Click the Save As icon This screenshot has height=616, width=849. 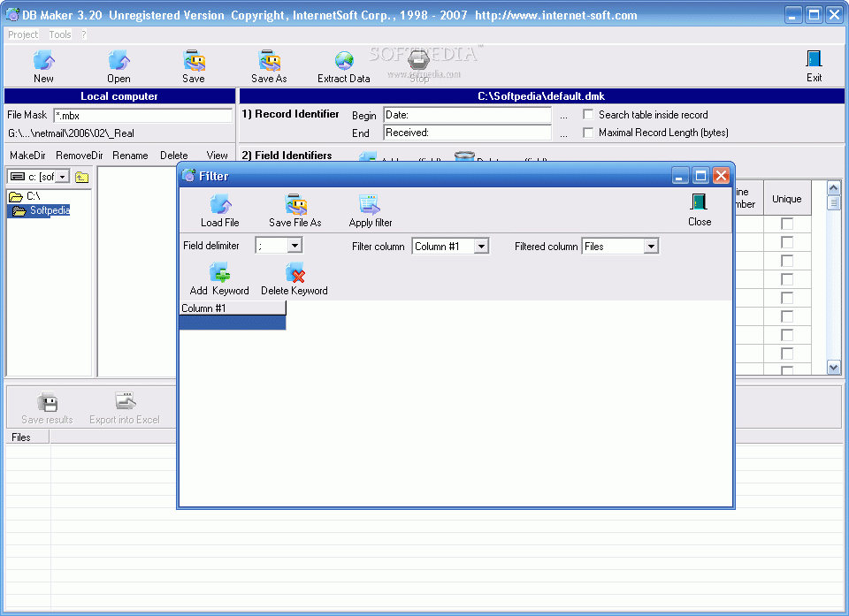[269, 61]
